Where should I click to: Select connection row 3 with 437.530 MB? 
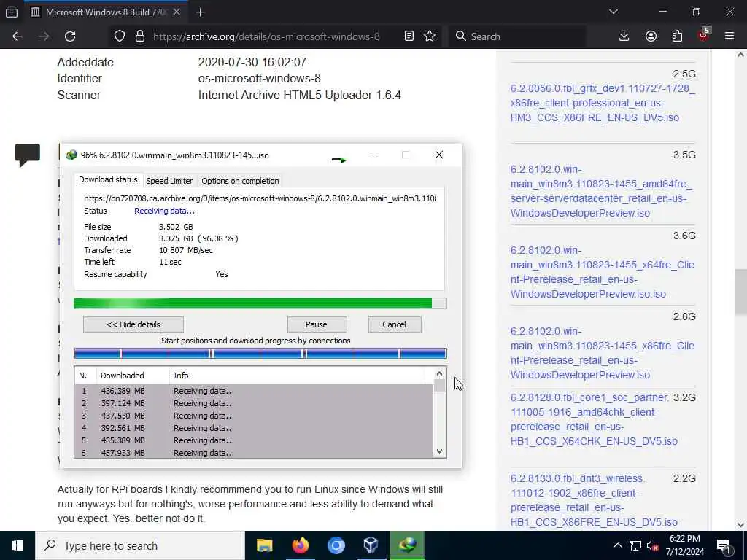(x=253, y=416)
